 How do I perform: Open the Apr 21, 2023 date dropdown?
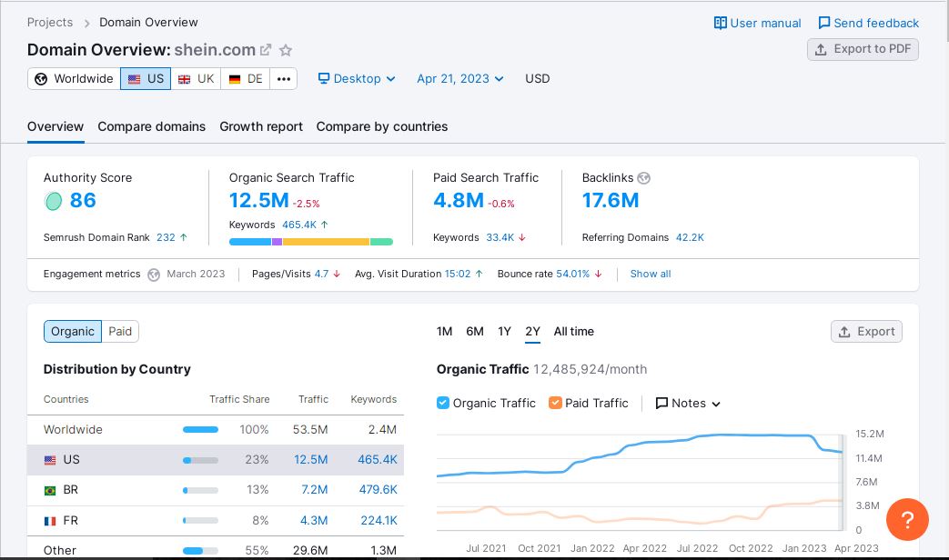(460, 78)
